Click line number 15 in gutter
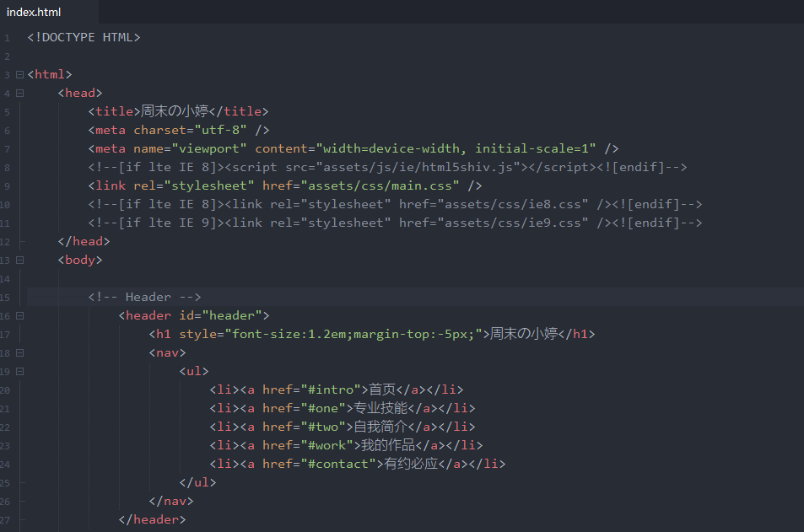 click(x=5, y=298)
